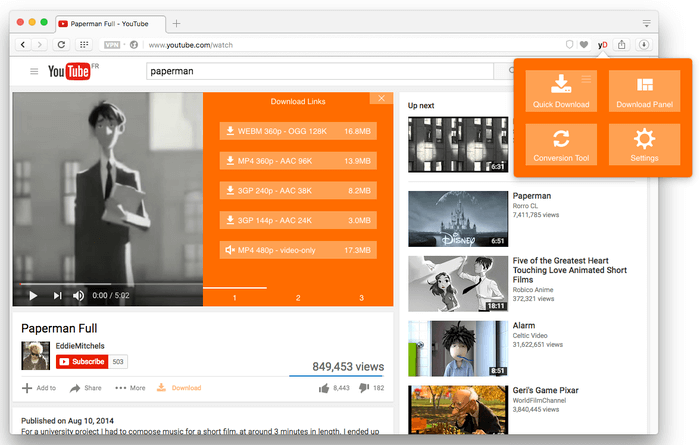Play the Paperman video
Screen dimensions: 700x445
pyautogui.click(x=32, y=296)
